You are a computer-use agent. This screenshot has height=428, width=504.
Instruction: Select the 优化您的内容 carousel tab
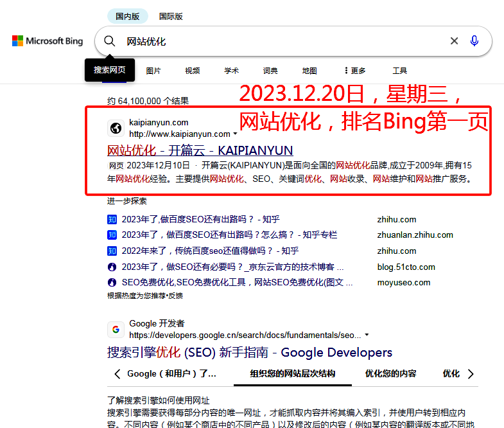[x=390, y=373]
